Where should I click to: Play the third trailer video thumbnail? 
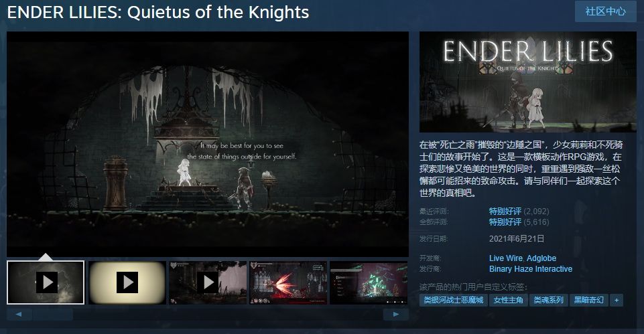[208, 282]
